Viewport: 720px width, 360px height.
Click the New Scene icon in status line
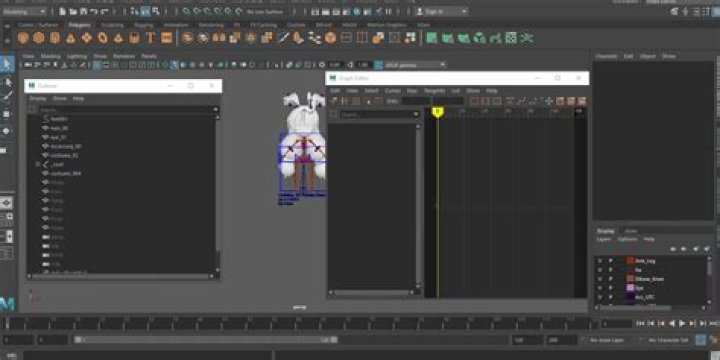(x=62, y=11)
